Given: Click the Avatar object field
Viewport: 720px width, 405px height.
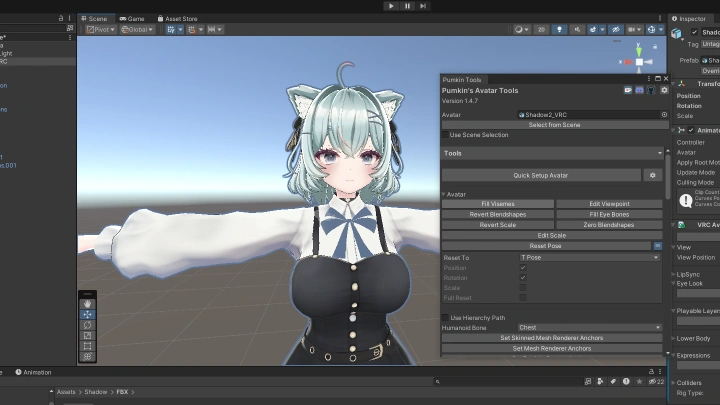Looking at the screenshot, I should pyautogui.click(x=590, y=115).
